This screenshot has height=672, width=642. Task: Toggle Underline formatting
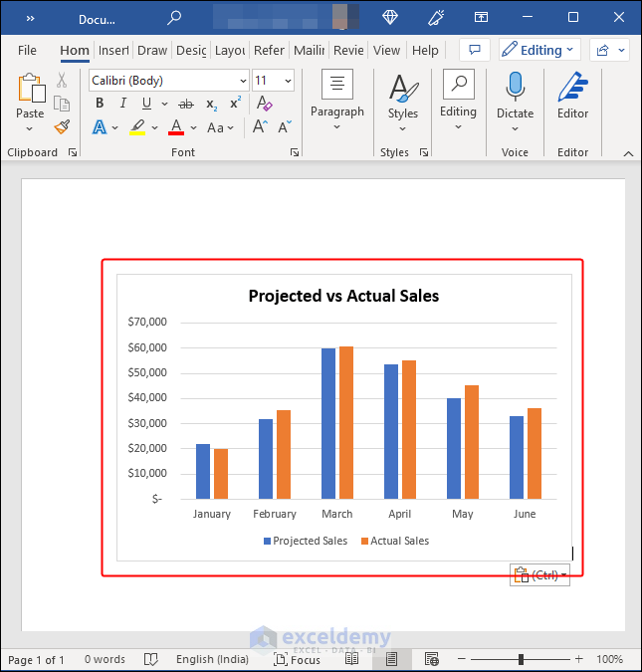tap(146, 103)
